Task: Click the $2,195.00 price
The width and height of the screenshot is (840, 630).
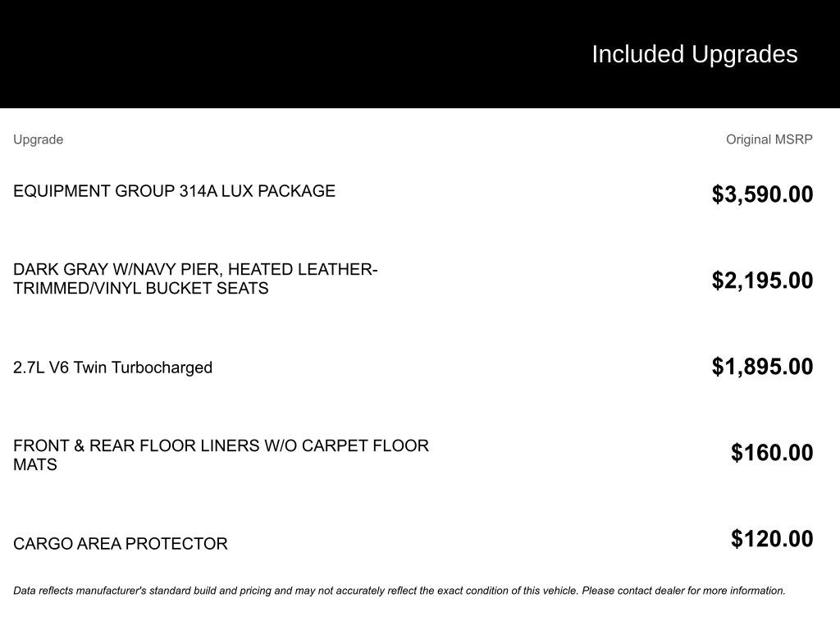Action: 762,281
